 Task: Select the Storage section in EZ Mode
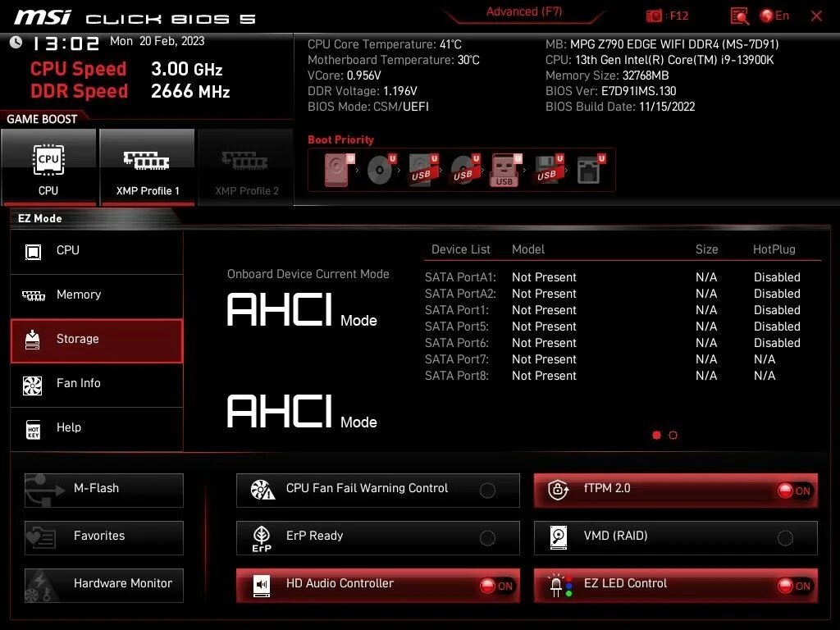[97, 340]
